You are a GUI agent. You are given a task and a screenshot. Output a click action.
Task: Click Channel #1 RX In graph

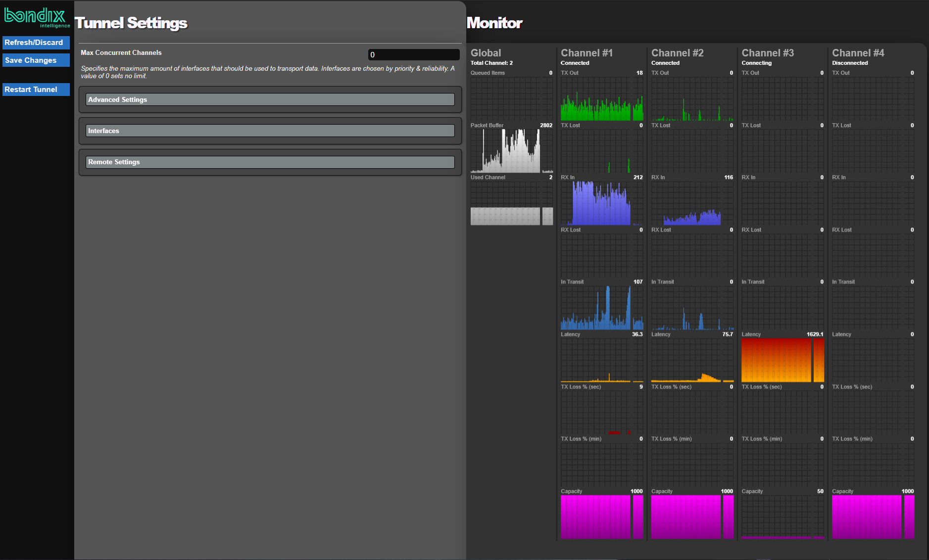(x=601, y=203)
